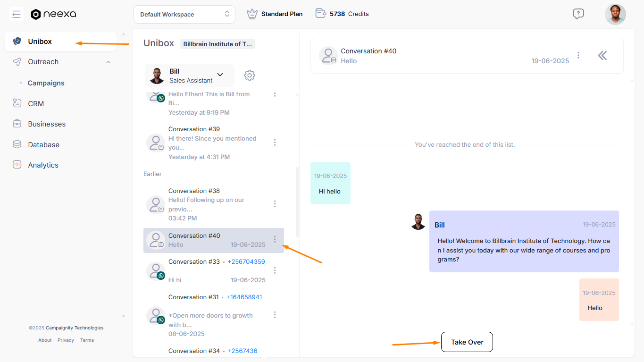Open three-dot menu for Conversation #33

(275, 270)
